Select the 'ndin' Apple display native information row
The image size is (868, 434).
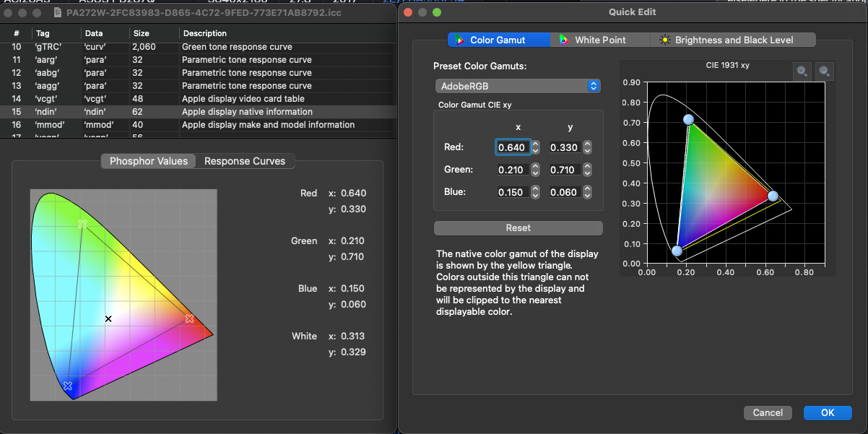pyautogui.click(x=199, y=112)
